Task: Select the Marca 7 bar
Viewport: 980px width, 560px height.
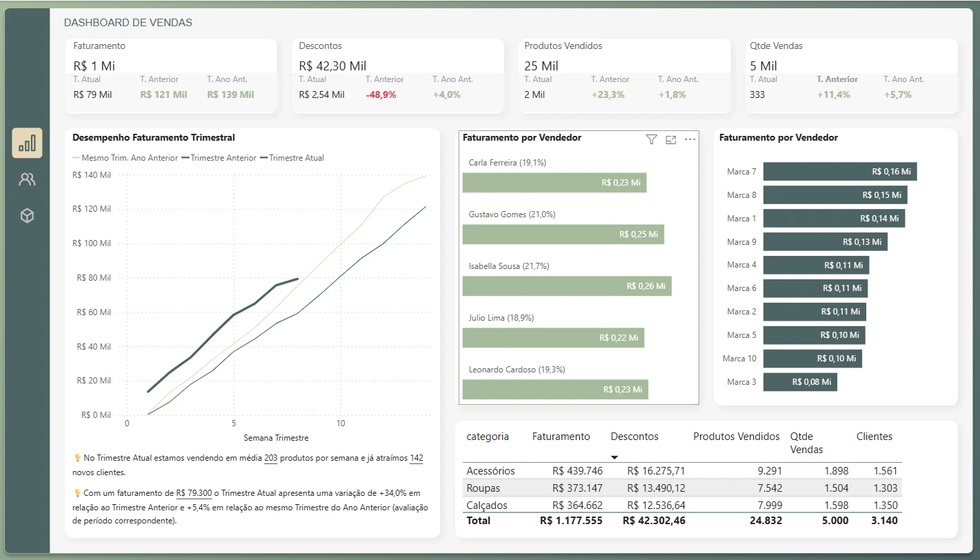Action: click(840, 172)
